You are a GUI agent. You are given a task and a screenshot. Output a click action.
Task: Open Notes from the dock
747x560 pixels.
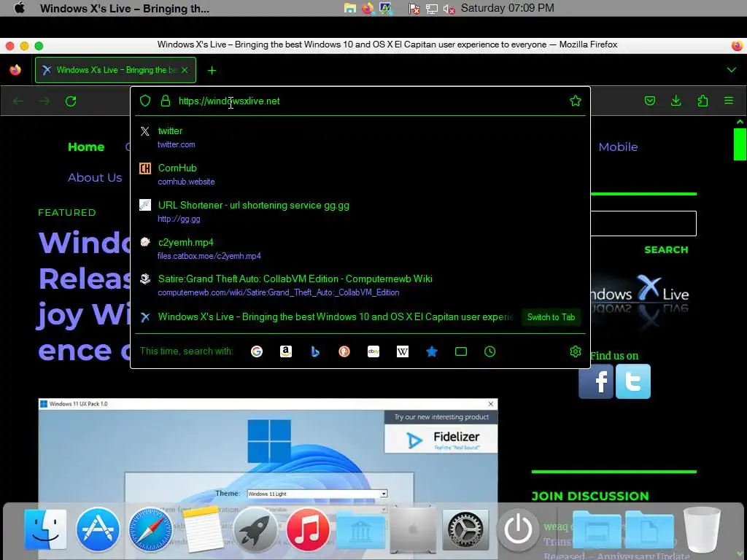tap(203, 529)
